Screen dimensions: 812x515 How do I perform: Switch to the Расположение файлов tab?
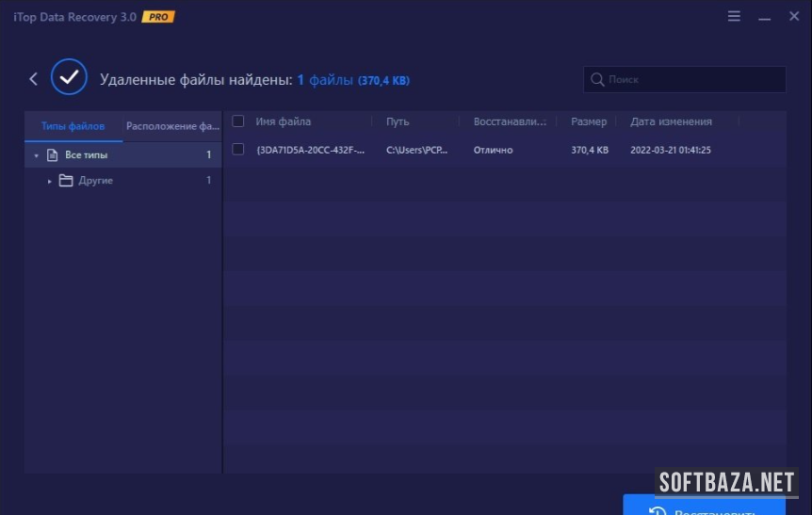pyautogui.click(x=172, y=126)
